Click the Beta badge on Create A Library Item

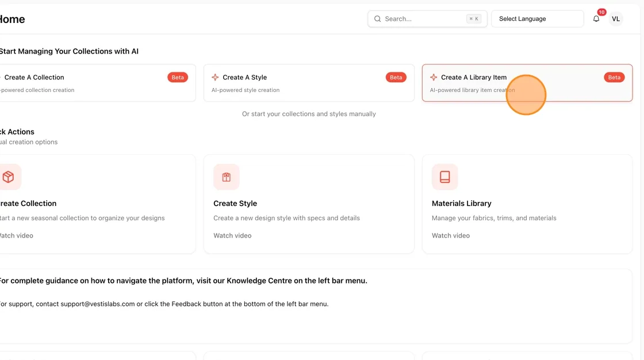(615, 77)
